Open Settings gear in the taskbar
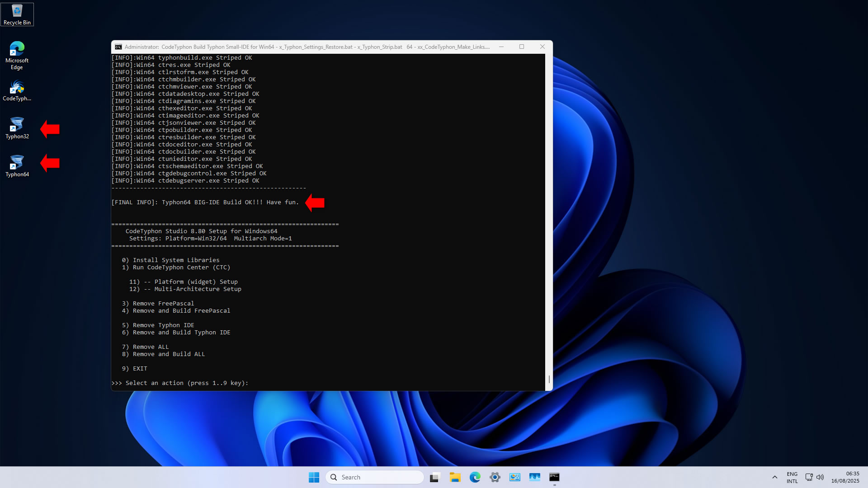This screenshot has width=868, height=488. [x=495, y=477]
